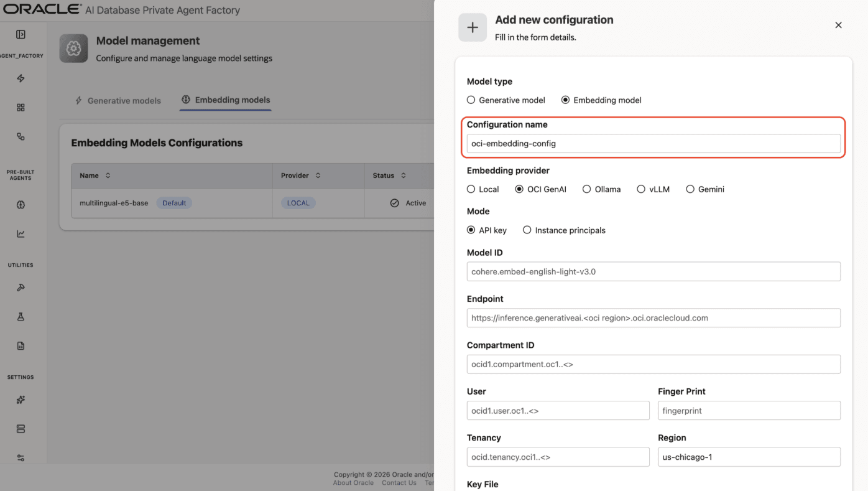Click the plus icon beside Add new configuration
868x491 pixels.
(473, 27)
